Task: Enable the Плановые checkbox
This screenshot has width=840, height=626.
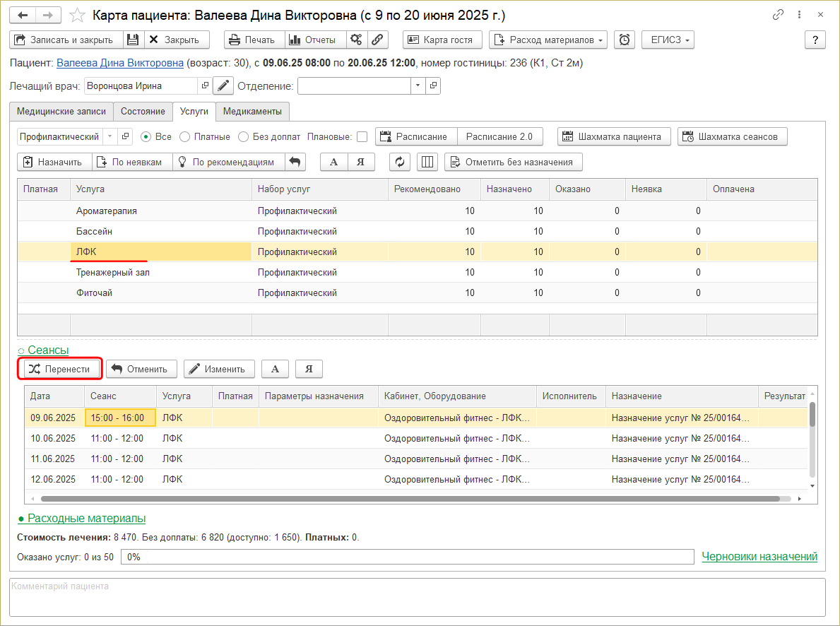Action: click(x=362, y=137)
